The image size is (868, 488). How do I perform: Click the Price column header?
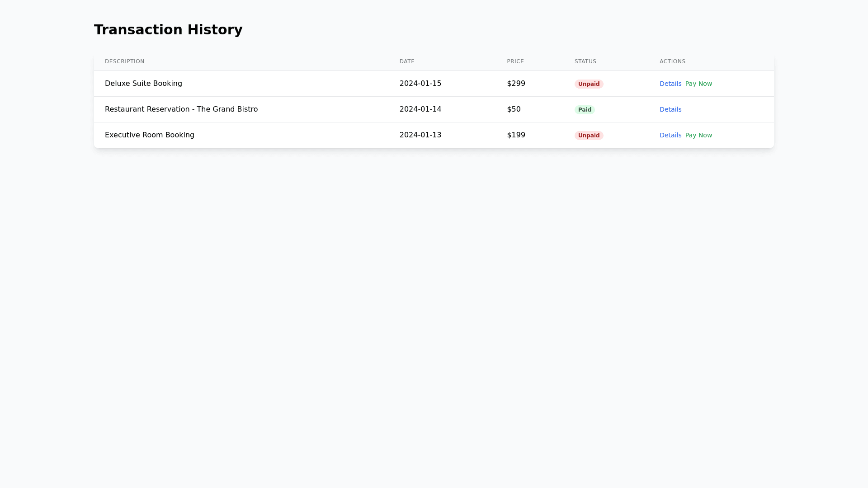click(515, 61)
